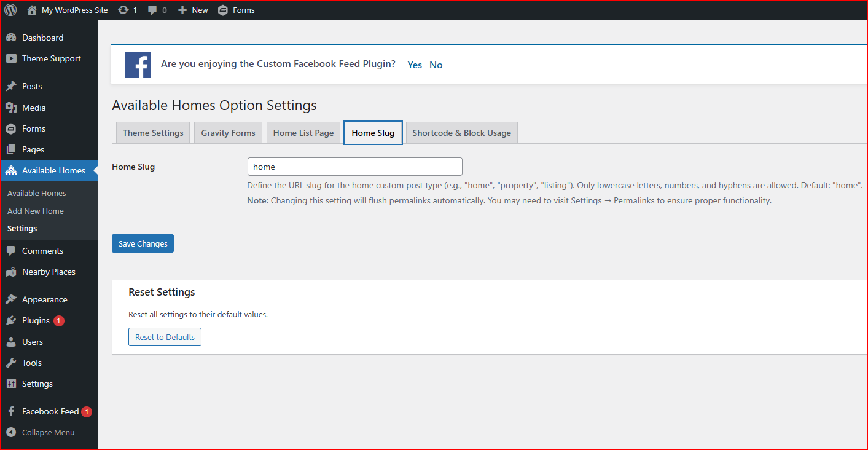Open the updates icon in admin bar
The height and width of the screenshot is (450, 868).
tap(123, 10)
